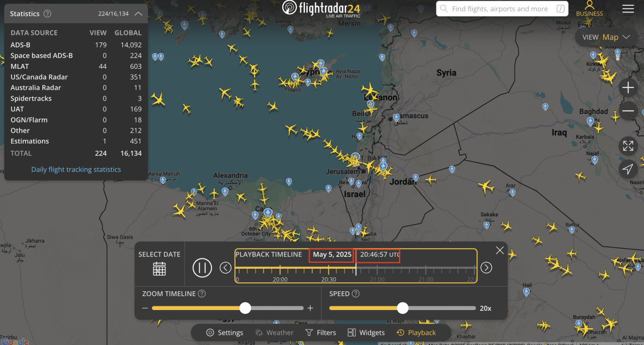Open the calendar under Select Date

pyautogui.click(x=159, y=269)
